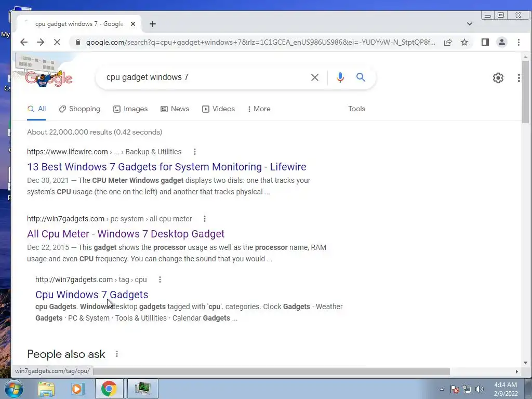Switch to Images results

(x=130, y=109)
